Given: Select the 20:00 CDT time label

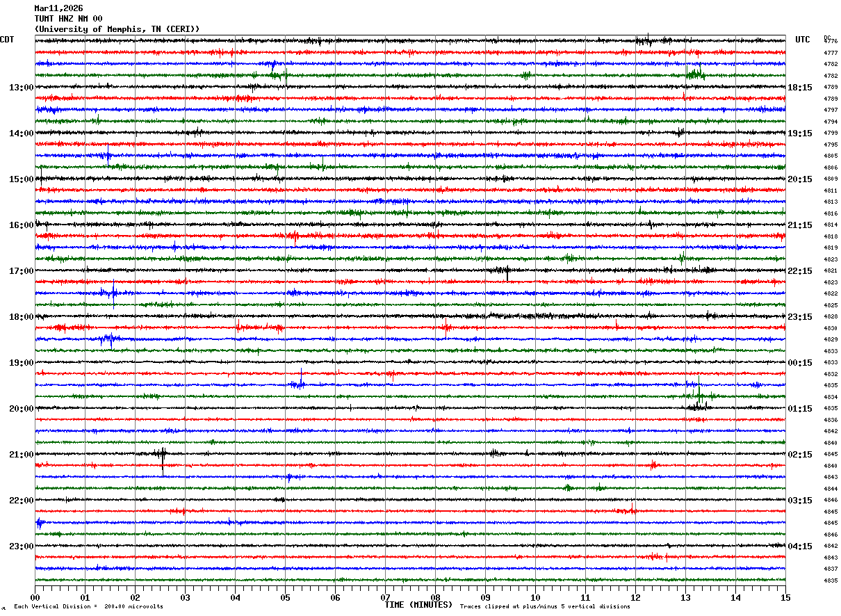Looking at the screenshot, I should pos(21,409).
